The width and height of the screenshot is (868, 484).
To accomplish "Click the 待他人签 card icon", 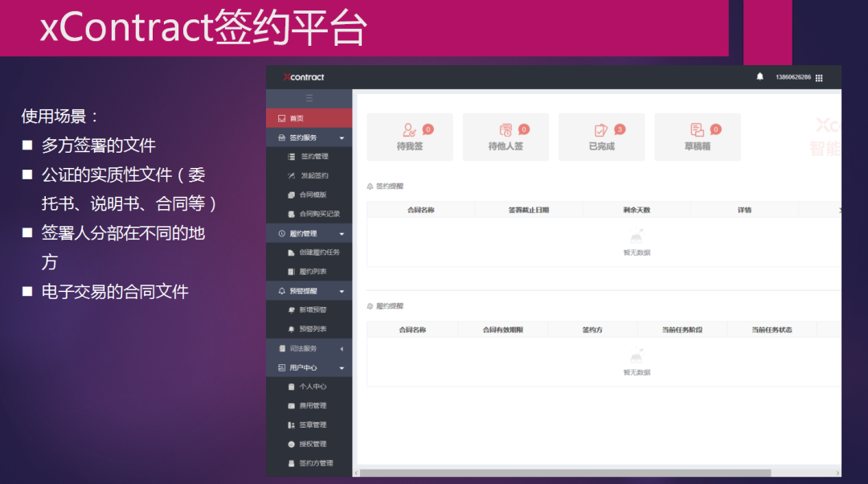I will click(x=506, y=130).
